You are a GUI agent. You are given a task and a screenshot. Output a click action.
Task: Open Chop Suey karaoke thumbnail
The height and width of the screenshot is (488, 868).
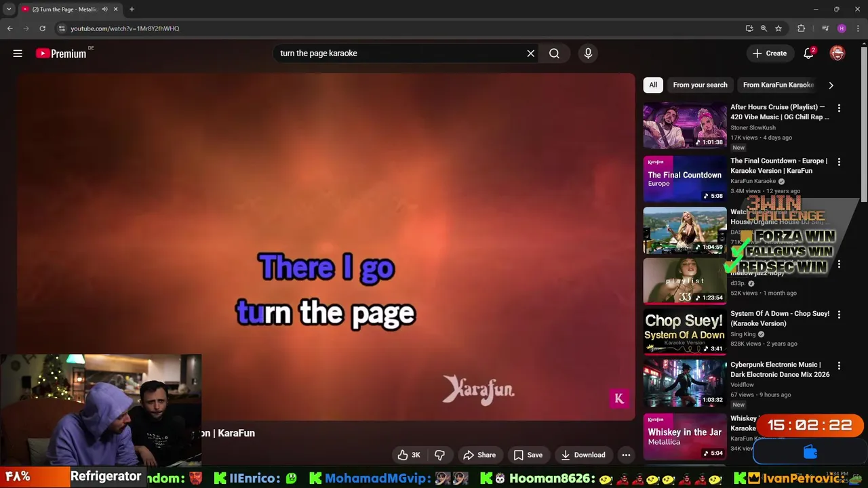coord(685,331)
